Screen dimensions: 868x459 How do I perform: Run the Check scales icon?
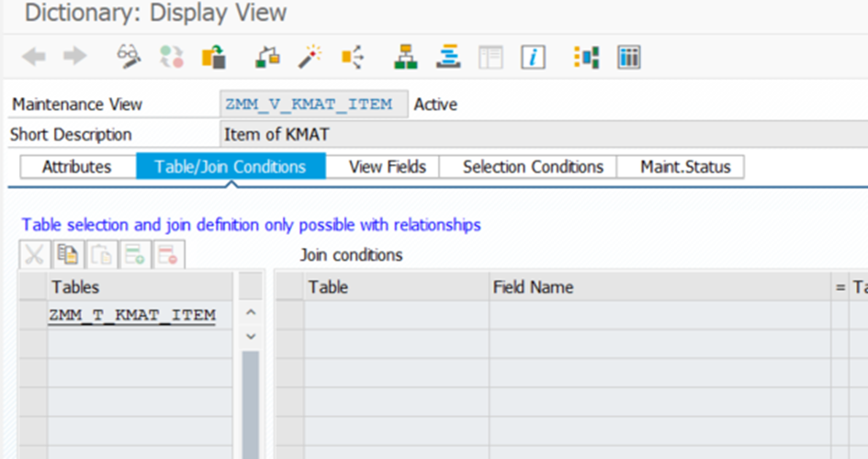click(267, 57)
